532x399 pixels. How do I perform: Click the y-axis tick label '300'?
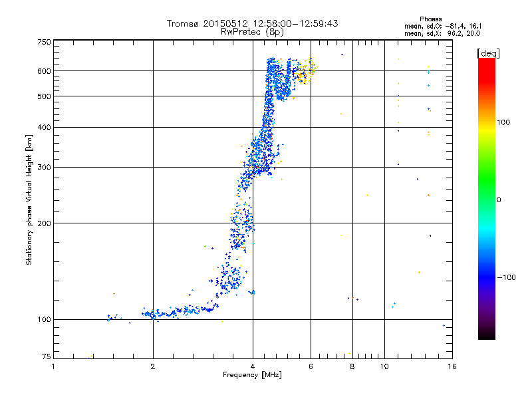click(45, 167)
